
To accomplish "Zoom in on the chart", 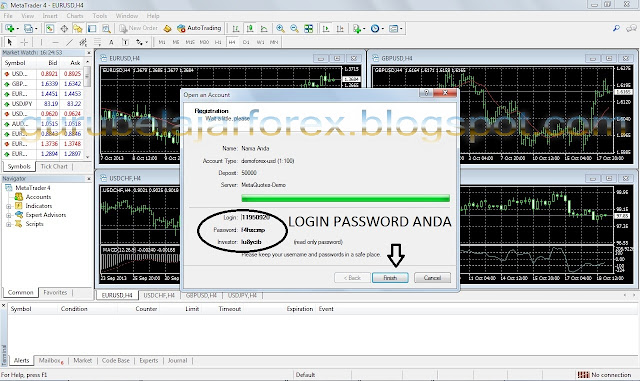I will point(280,28).
